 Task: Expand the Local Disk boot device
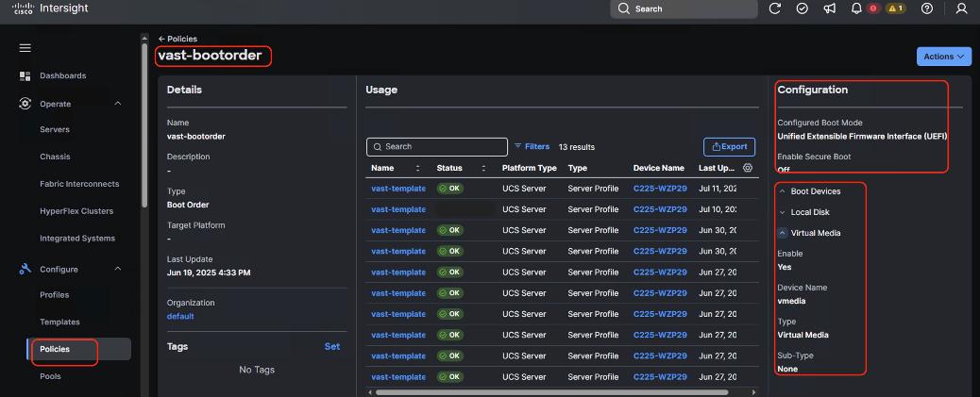(x=782, y=212)
